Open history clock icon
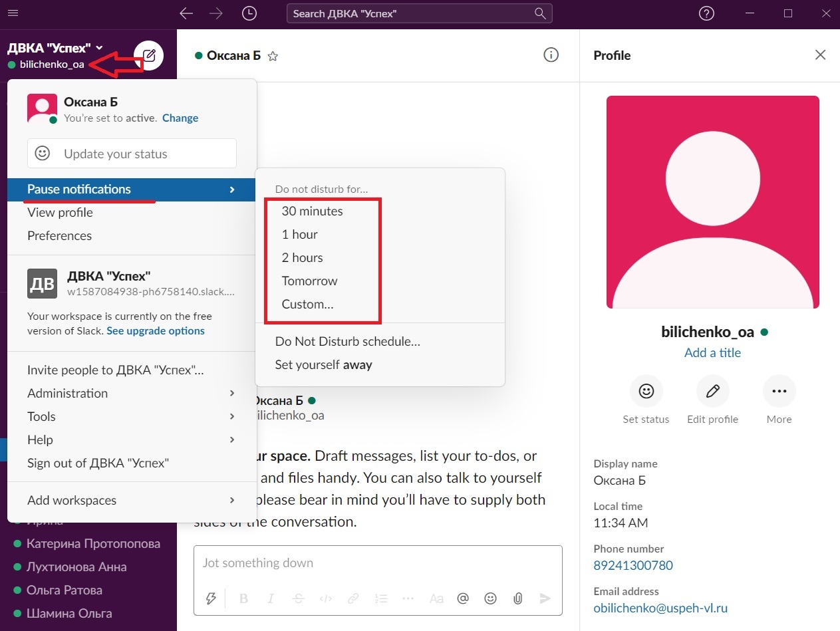 [249, 13]
